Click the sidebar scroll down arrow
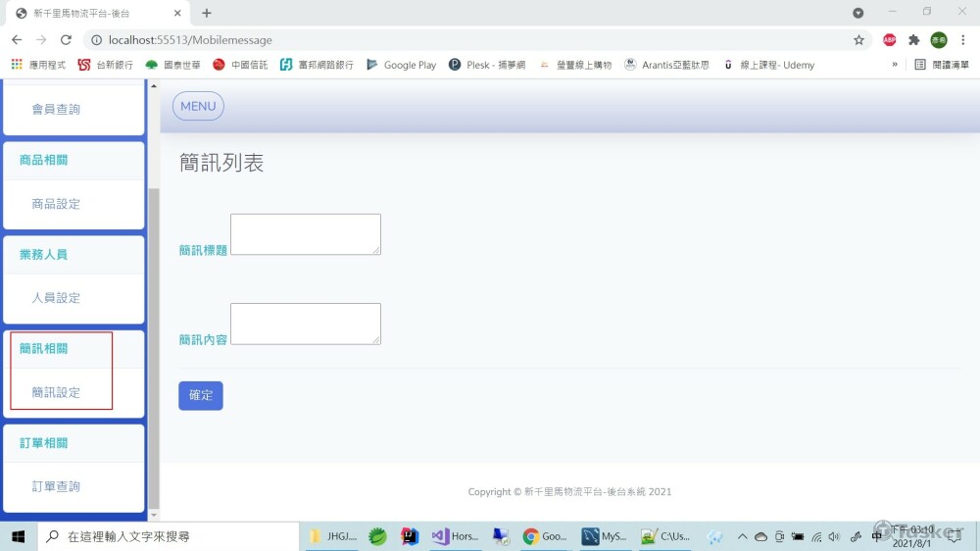980x551 pixels. [154, 516]
